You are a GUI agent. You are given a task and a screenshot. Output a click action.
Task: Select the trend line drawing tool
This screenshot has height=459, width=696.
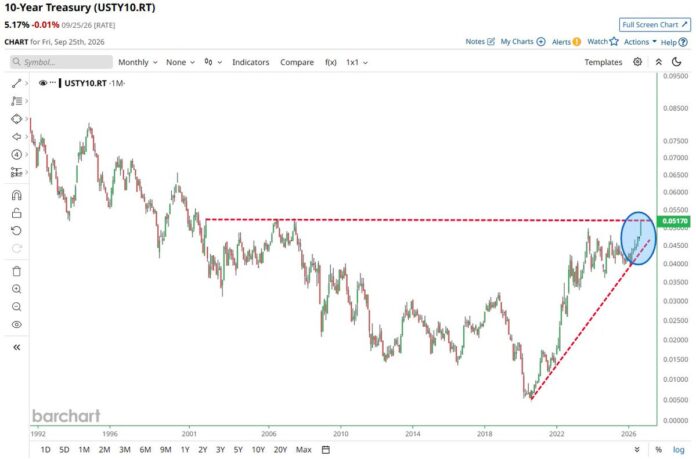tap(16, 83)
